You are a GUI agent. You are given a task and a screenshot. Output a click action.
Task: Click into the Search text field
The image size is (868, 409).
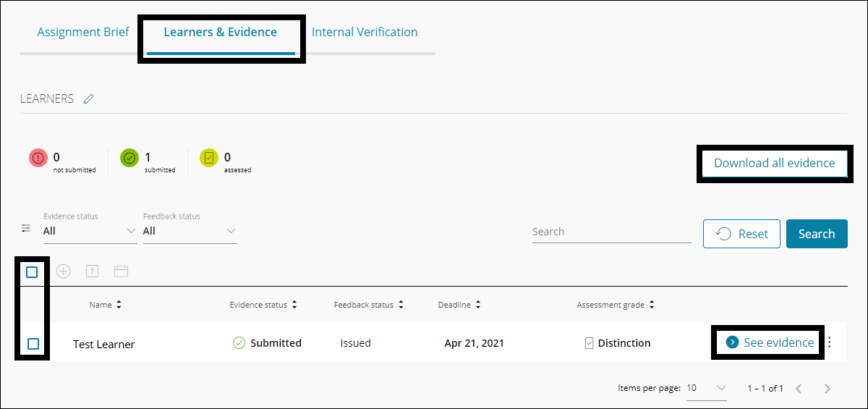[611, 232]
